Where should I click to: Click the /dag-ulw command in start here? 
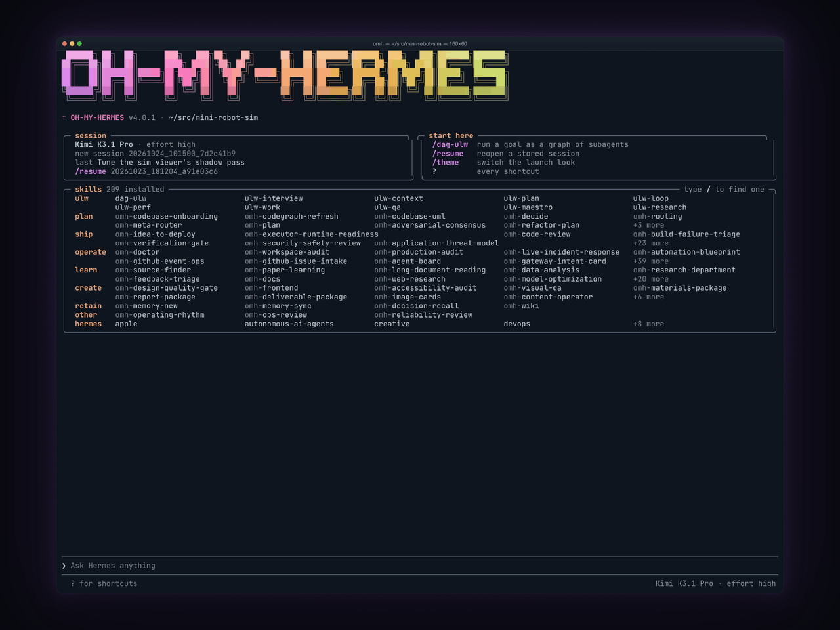[450, 144]
